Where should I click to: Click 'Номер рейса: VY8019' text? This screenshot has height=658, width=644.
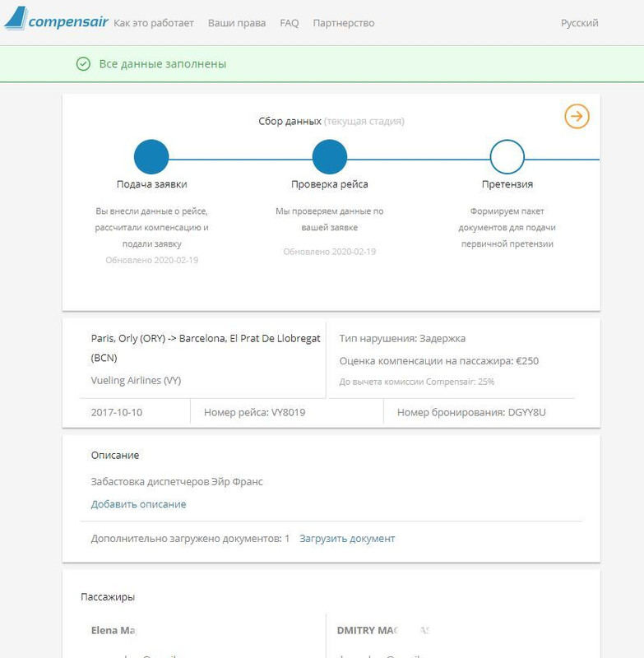(255, 413)
